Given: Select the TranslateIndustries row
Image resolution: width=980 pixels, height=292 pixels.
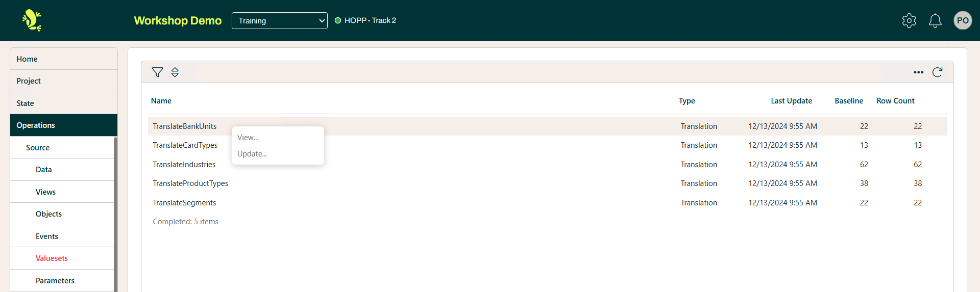Looking at the screenshot, I should pyautogui.click(x=184, y=165).
